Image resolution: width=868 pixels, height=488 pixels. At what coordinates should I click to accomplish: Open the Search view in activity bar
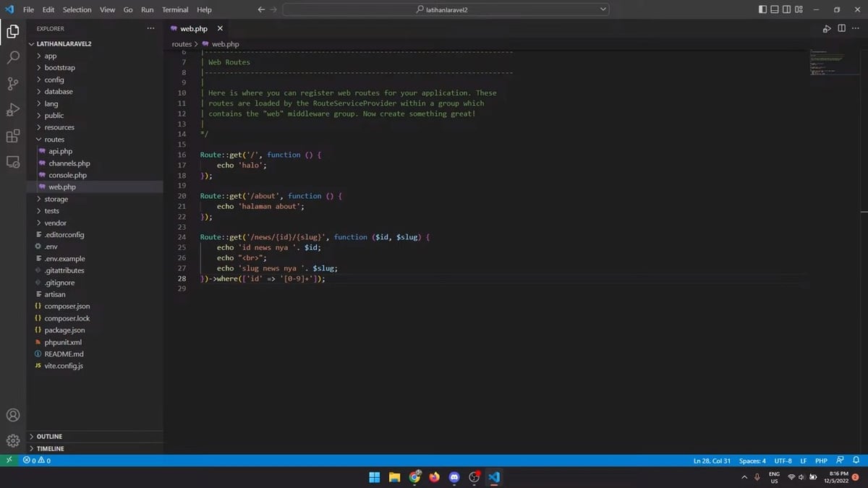pyautogui.click(x=13, y=58)
